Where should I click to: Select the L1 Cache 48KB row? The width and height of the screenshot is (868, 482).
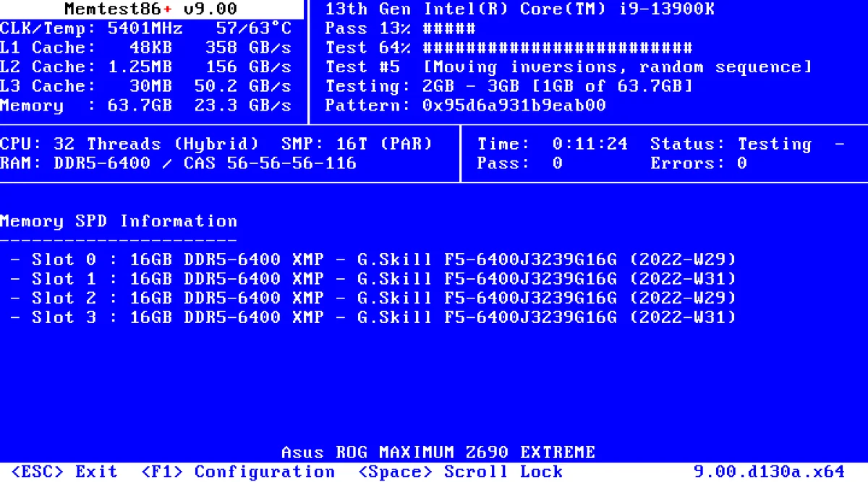point(145,48)
